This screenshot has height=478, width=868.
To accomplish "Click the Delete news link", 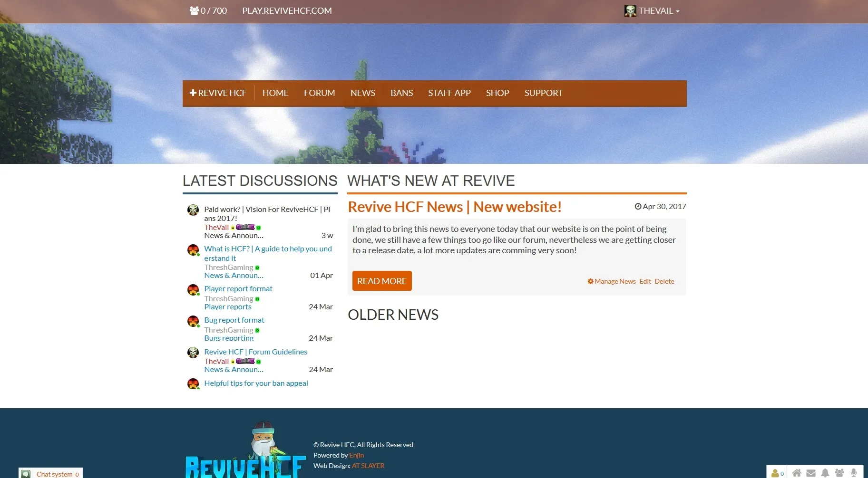I will (664, 281).
